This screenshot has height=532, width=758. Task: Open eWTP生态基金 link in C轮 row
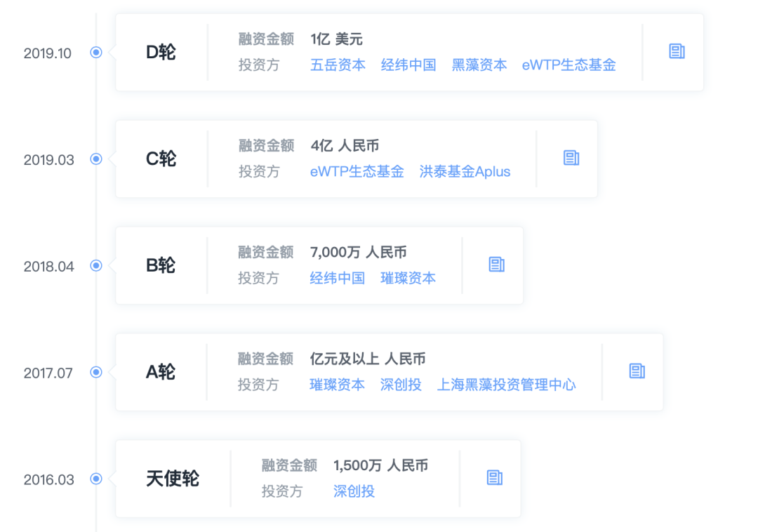point(357,172)
